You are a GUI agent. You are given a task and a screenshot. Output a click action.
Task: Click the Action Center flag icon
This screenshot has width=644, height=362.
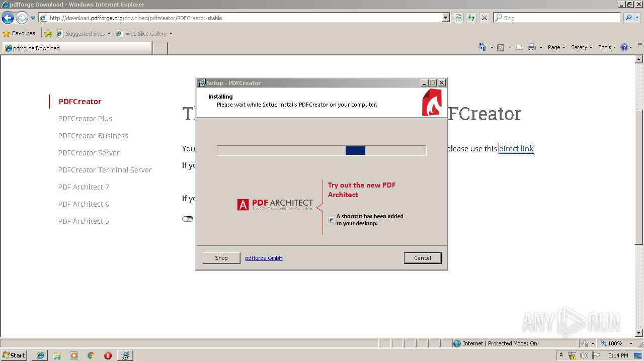coord(596,355)
